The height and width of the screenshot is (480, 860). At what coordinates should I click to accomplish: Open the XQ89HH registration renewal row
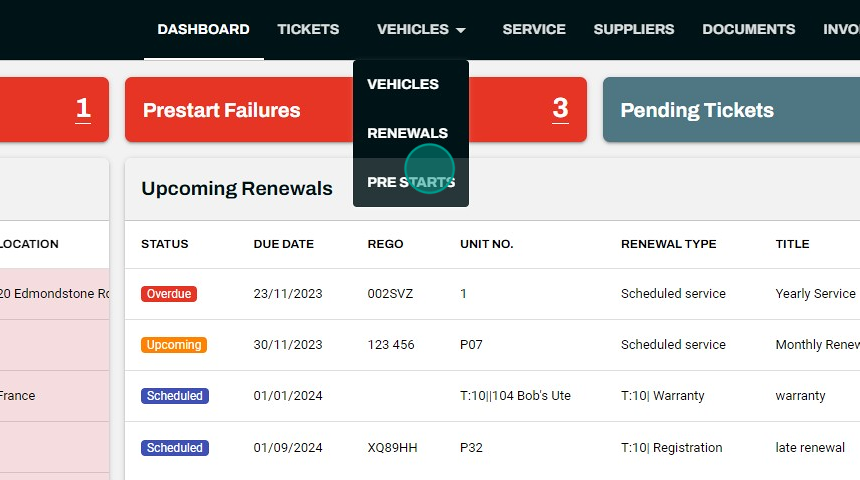493,448
